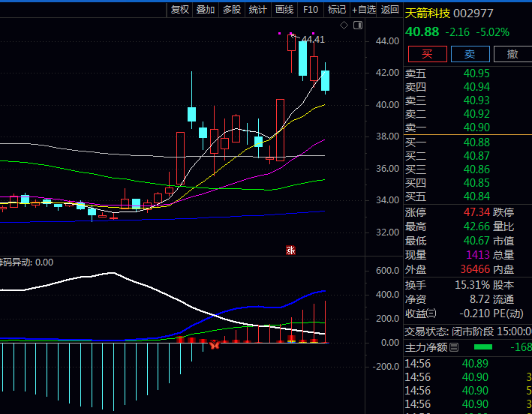Open the list icon beside 主力净额
The height and width of the screenshot is (414, 532).
coord(453,347)
